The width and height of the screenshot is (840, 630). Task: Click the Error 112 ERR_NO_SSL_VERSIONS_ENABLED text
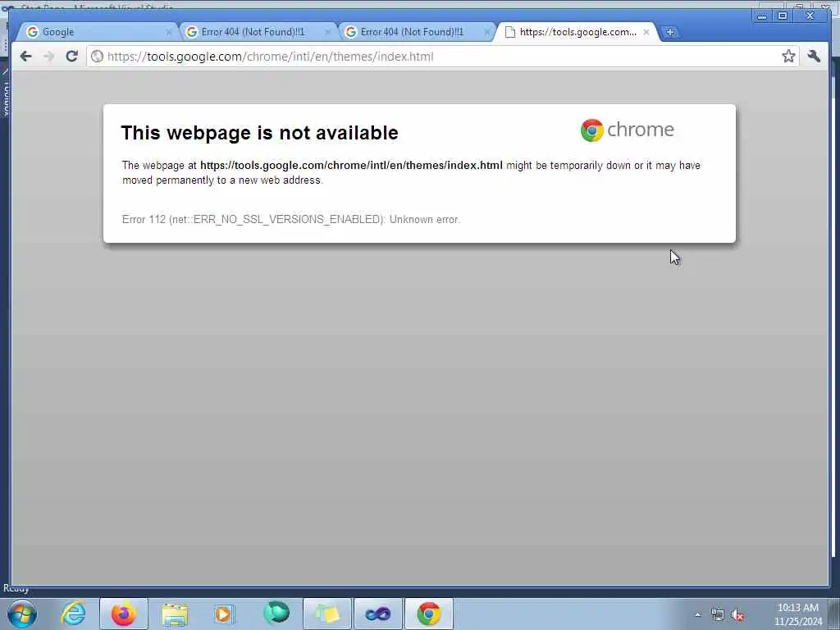pos(291,219)
